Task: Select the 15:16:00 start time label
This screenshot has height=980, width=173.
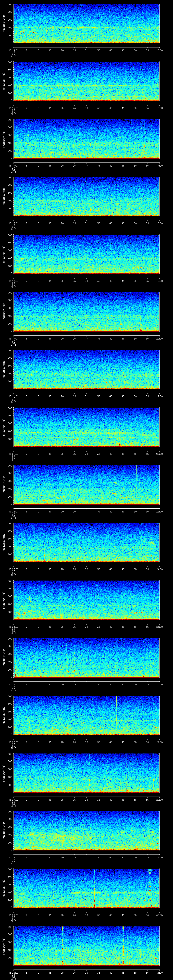Action: [x=13, y=166]
